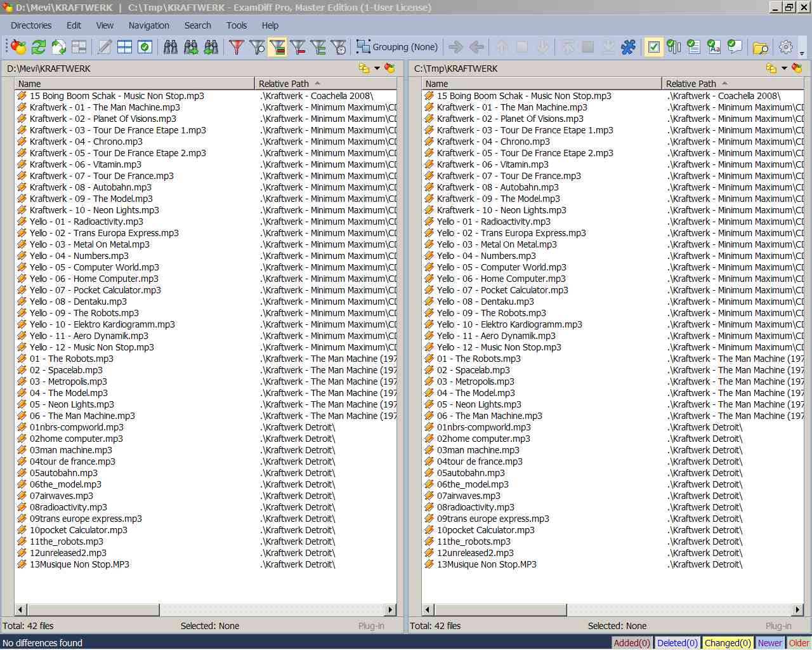
Task: Click the funnel with circle filter icon
Action: click(257, 47)
